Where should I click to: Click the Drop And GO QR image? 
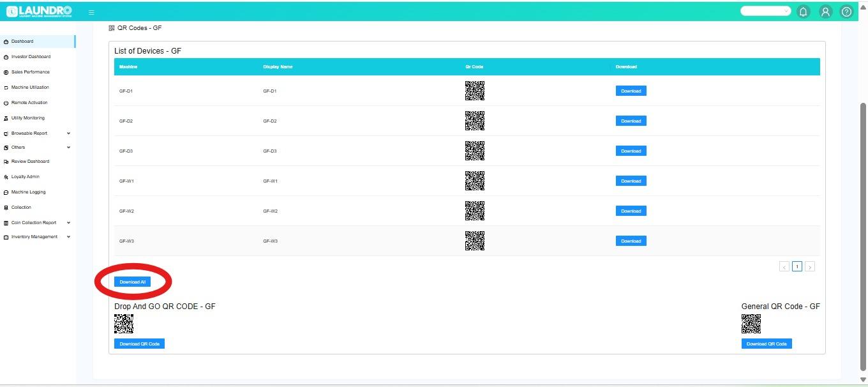click(124, 324)
